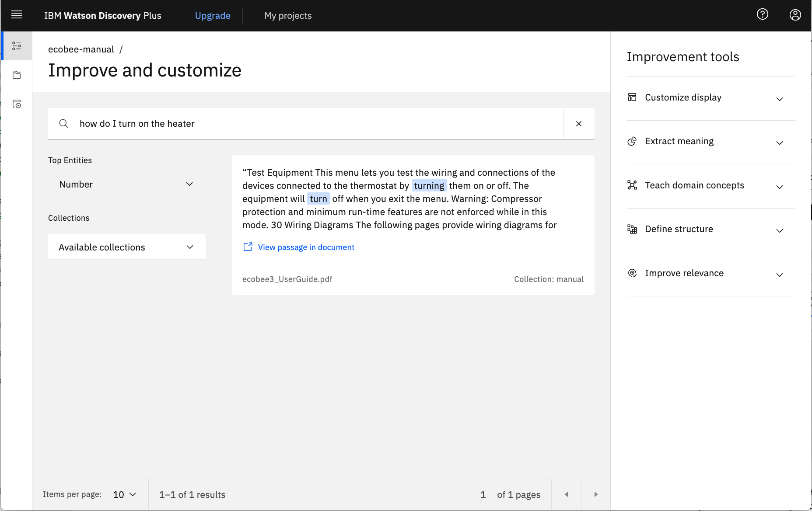
Task: Open the My projects menu item
Action: pyautogui.click(x=288, y=16)
